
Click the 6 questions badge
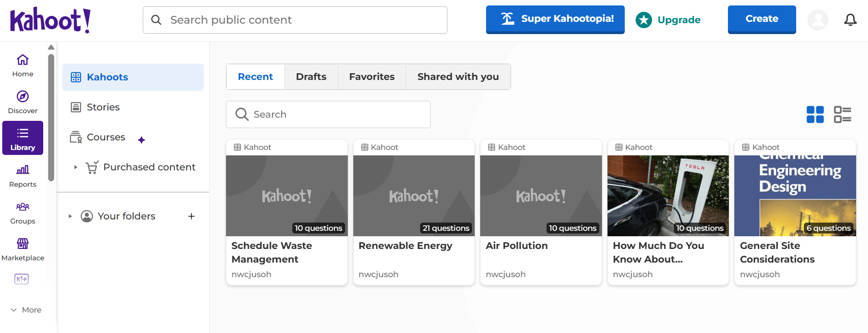pos(828,228)
